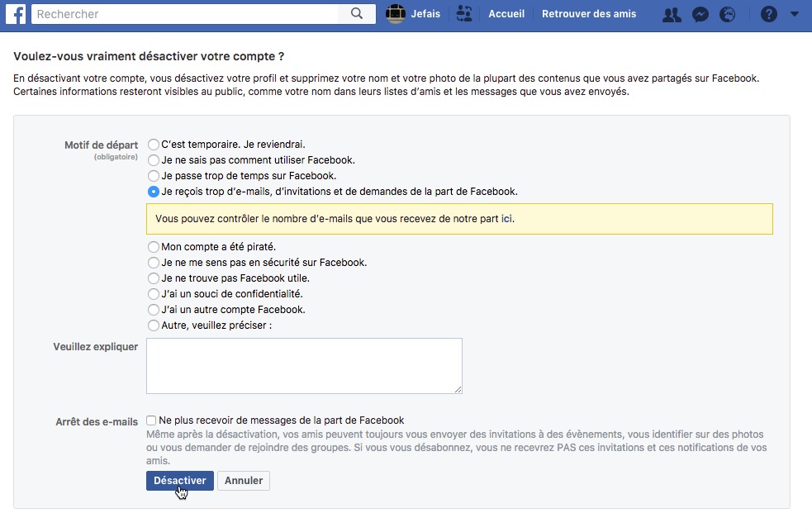This screenshot has height=532, width=812.
Task: Open Retrouver des amis
Action: [589, 14]
